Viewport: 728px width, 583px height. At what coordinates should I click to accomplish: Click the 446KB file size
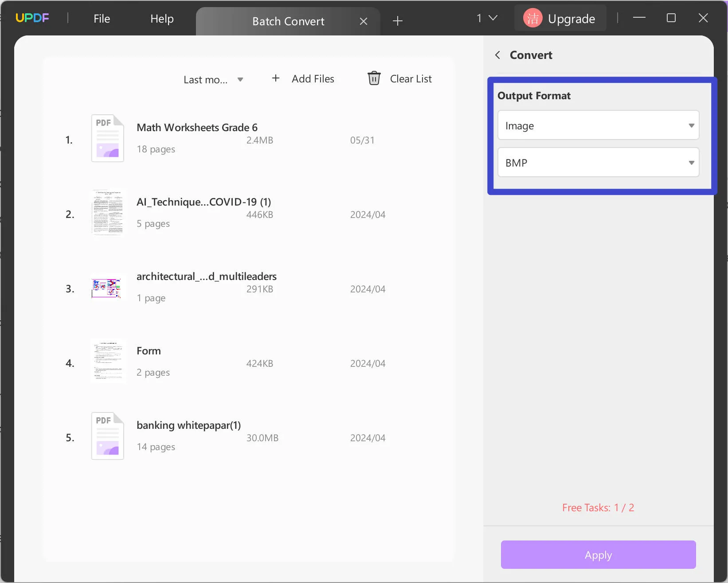[x=260, y=215]
